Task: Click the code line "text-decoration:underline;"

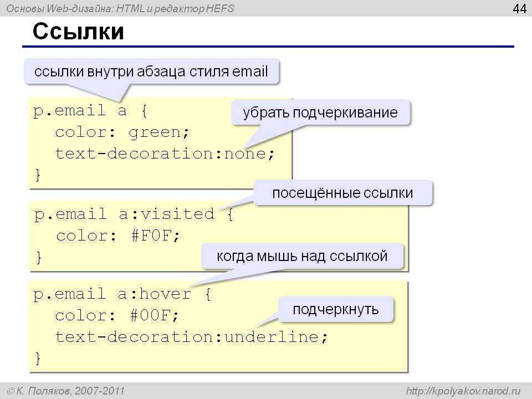Action: [192, 337]
